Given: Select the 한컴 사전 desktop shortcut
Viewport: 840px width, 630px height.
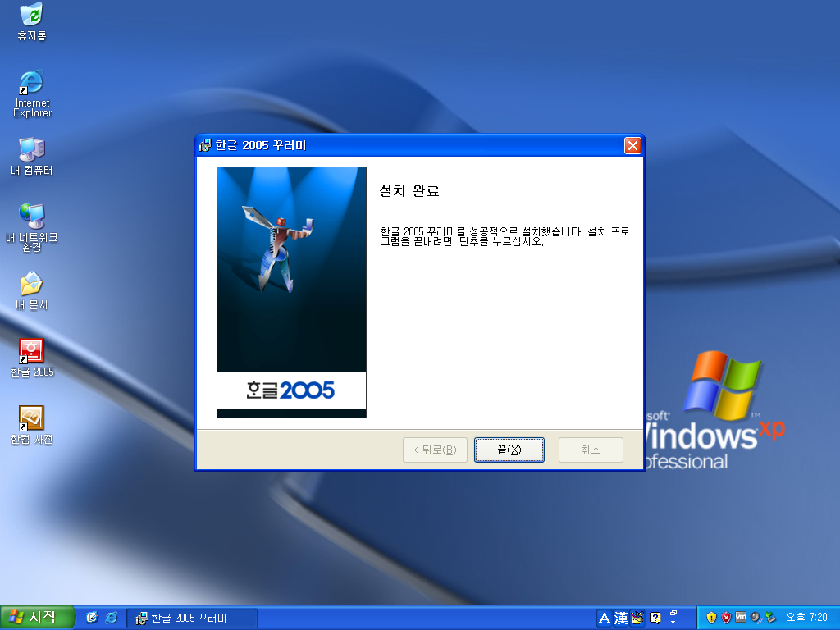Looking at the screenshot, I should (32, 426).
